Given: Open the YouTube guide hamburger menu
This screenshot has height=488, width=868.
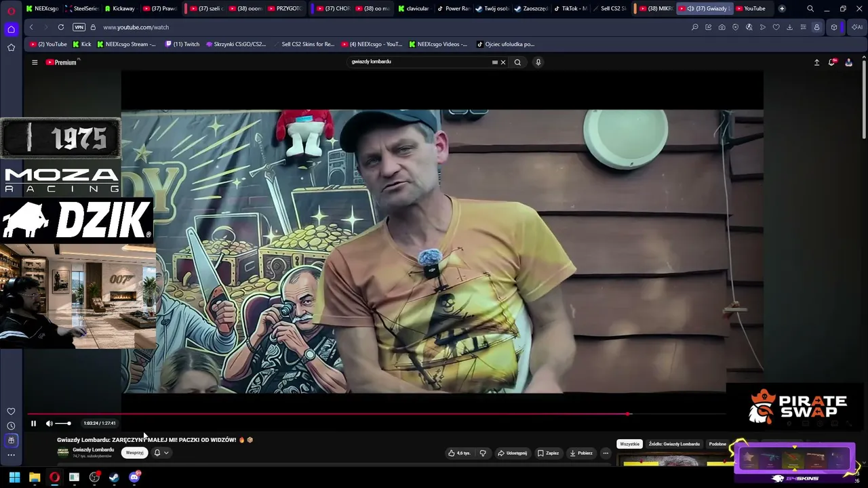Looking at the screenshot, I should pos(35,62).
